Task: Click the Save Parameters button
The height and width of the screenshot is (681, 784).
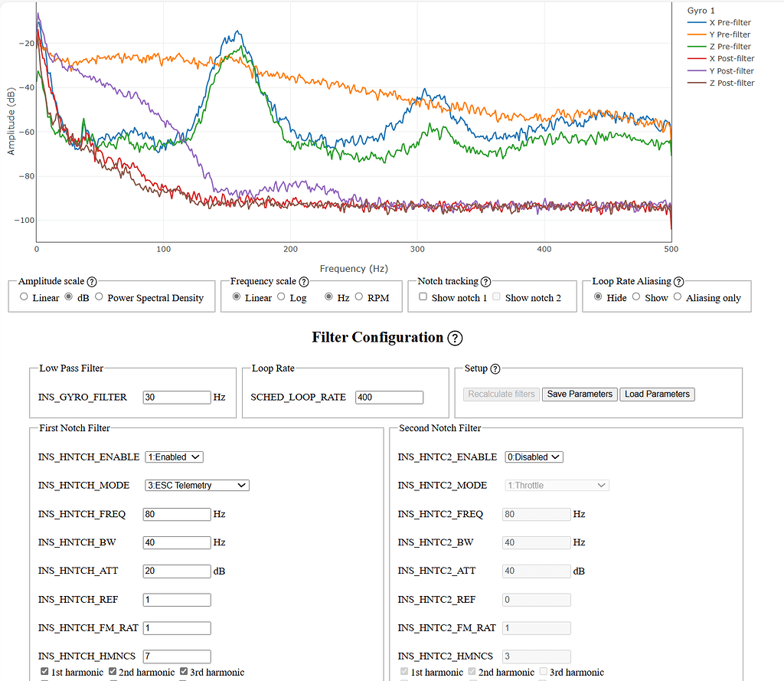Action: 579,394
